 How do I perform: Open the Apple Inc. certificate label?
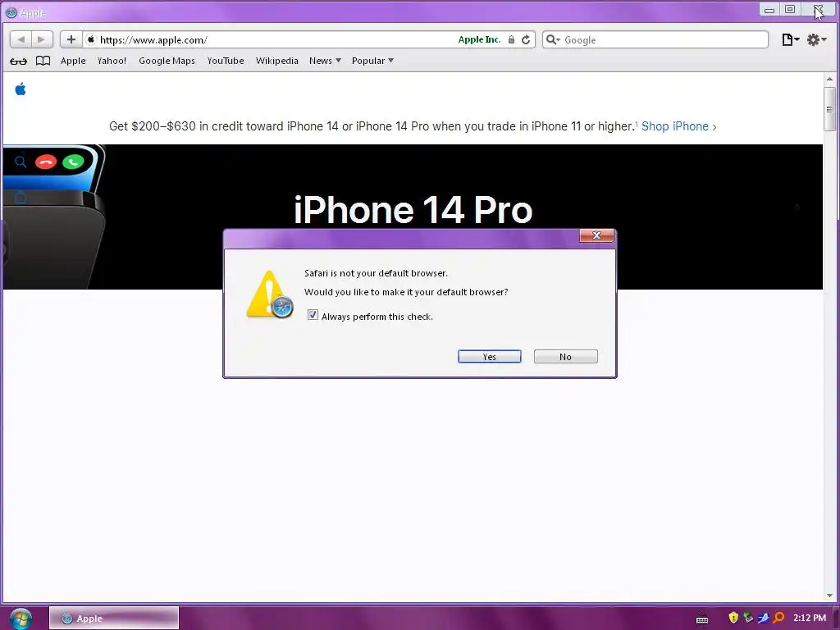(x=479, y=39)
